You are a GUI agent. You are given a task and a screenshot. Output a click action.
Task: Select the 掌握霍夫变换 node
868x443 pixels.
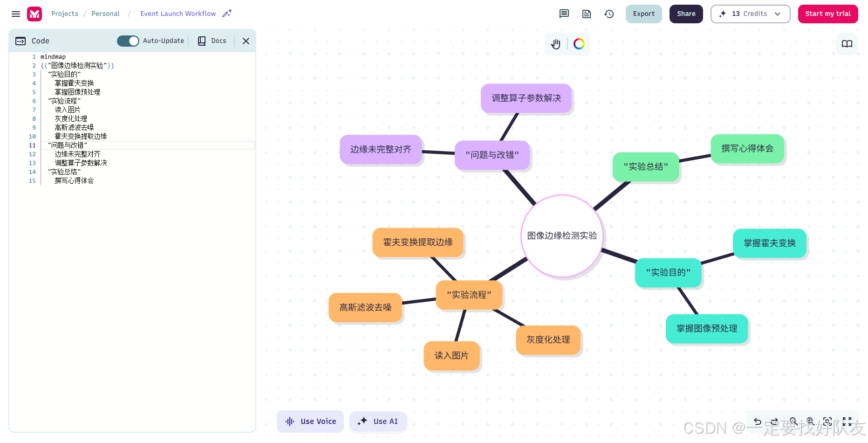coord(770,243)
